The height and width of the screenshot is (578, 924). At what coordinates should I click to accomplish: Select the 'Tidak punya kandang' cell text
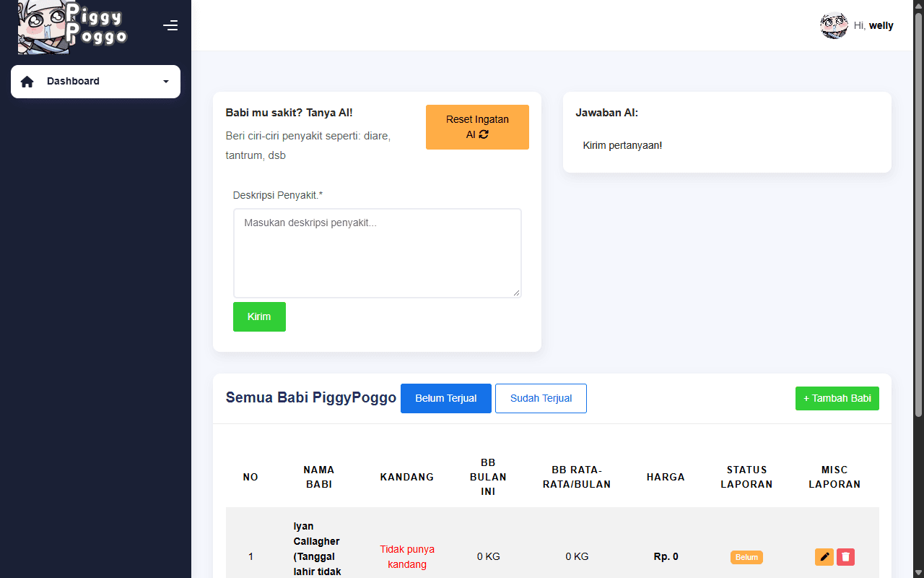point(407,556)
